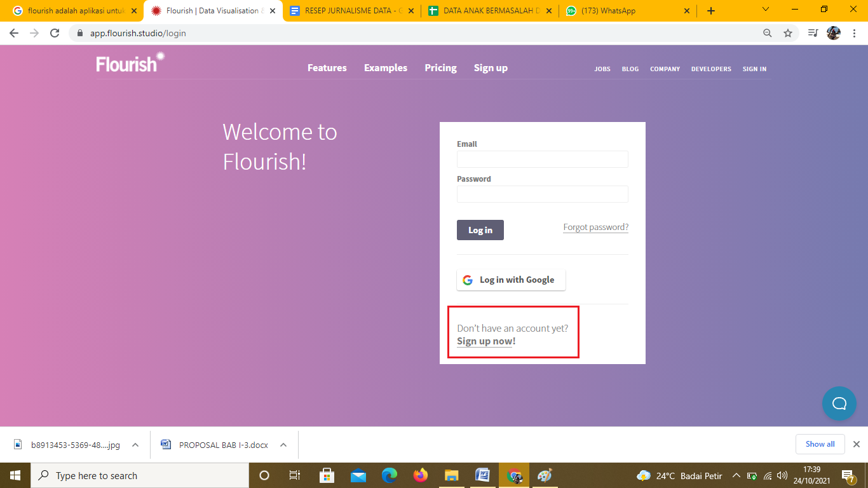Screen dimensions: 868x488
Task: Click the browser zoom magnifier icon
Action: 768,33
